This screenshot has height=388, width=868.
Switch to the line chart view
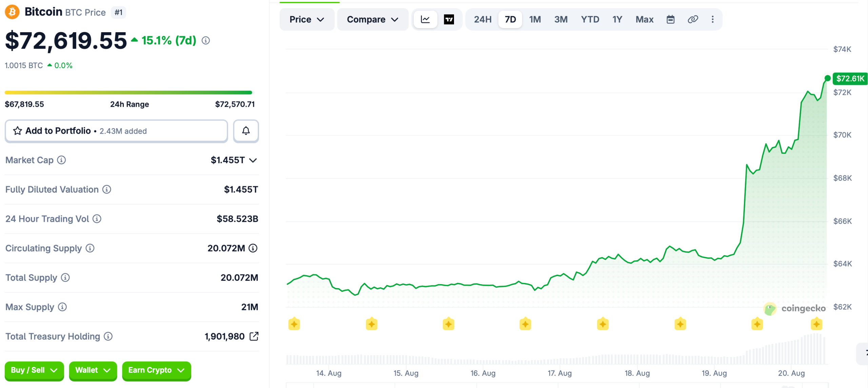425,19
